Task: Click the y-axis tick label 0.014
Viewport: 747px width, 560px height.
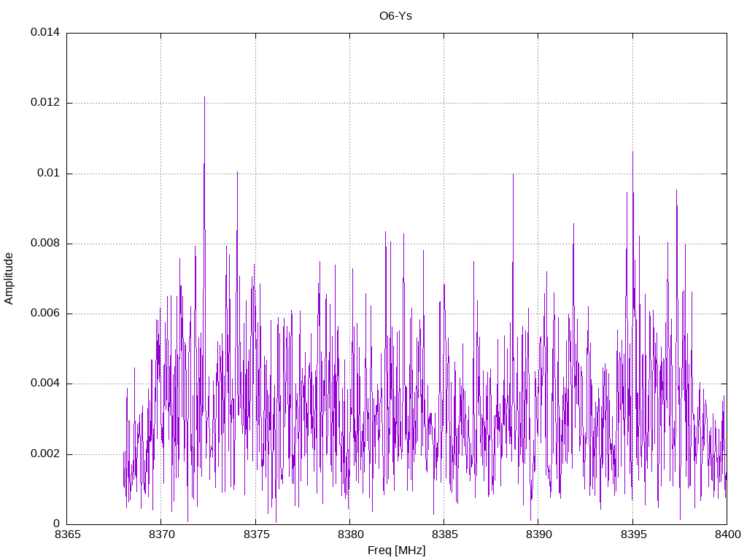Action: (x=45, y=32)
